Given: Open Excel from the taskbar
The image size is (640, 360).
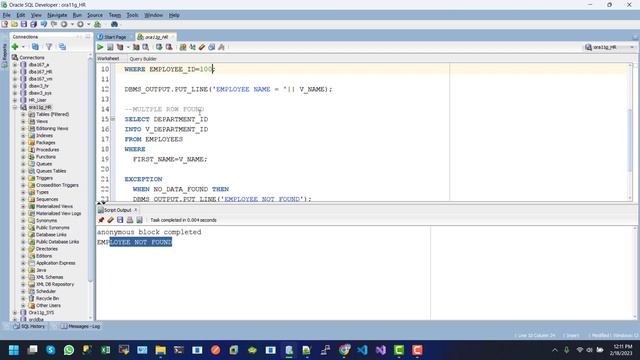Looking at the screenshot, I should [106, 350].
